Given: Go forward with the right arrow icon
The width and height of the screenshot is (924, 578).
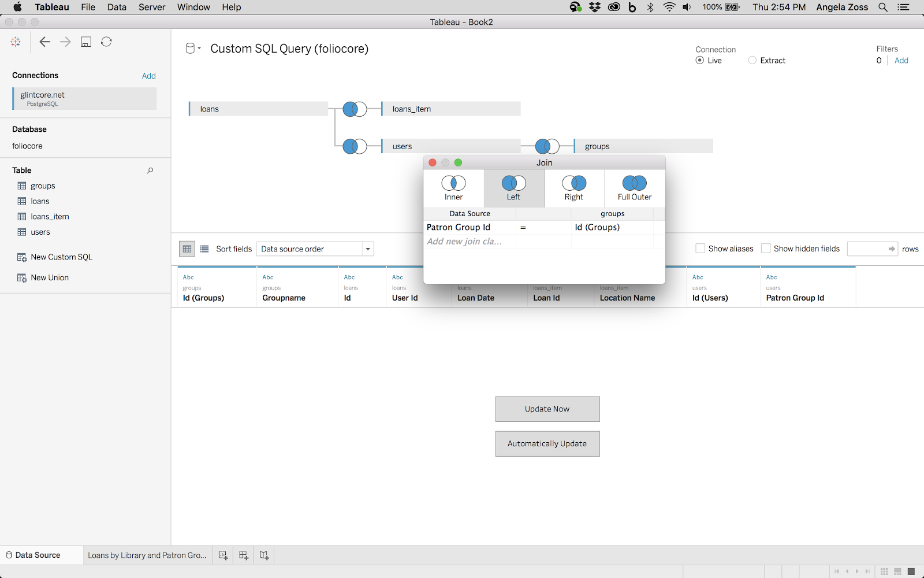Looking at the screenshot, I should [65, 42].
